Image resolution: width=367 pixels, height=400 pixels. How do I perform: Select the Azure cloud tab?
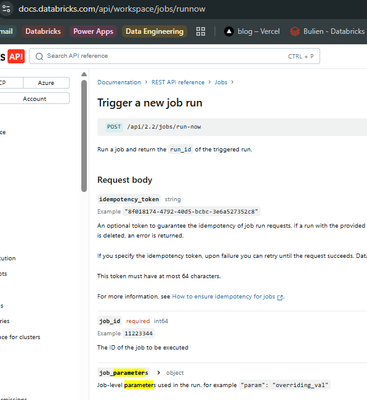coord(46,83)
